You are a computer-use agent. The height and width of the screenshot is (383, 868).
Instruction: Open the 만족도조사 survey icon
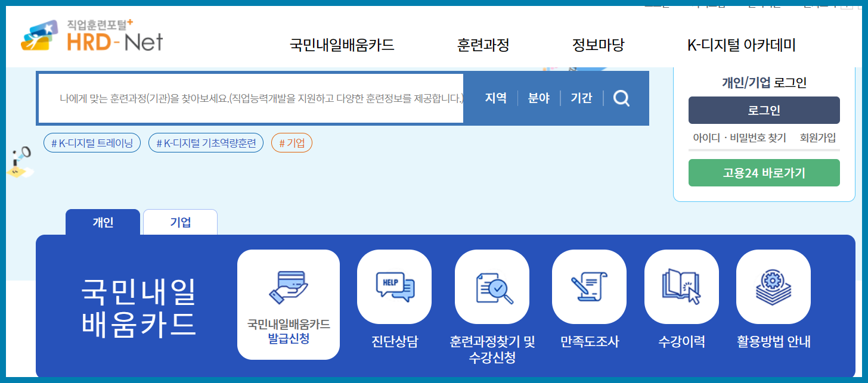(x=589, y=287)
